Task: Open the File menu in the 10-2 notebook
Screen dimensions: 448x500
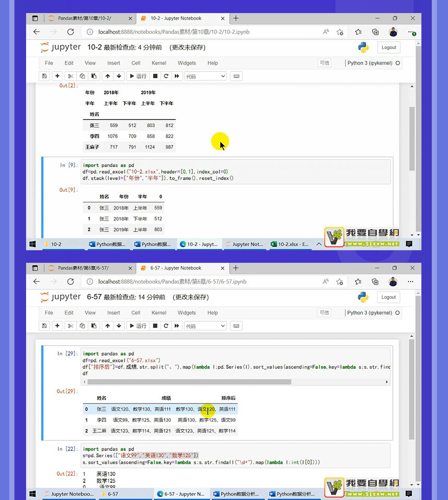Action: [49, 63]
